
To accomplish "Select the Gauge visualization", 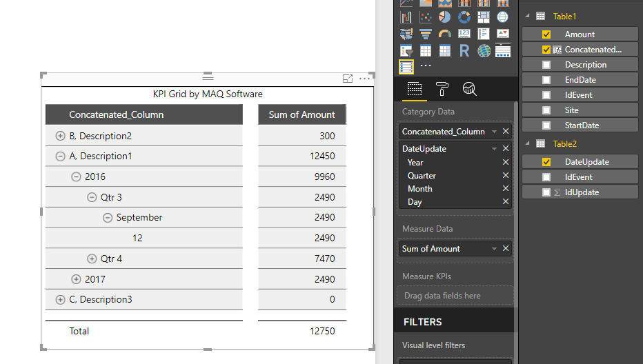I will pyautogui.click(x=444, y=34).
